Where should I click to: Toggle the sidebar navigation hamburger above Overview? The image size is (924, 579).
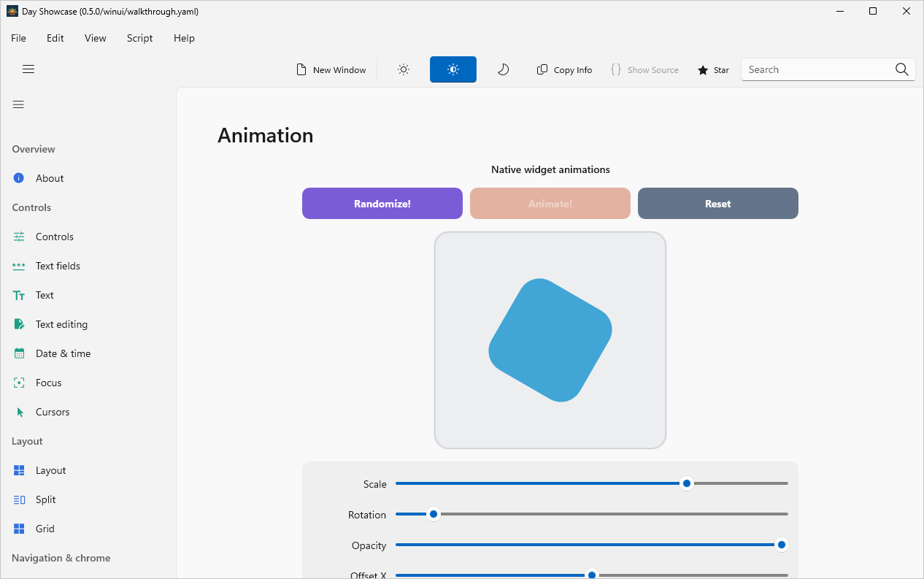tap(18, 104)
